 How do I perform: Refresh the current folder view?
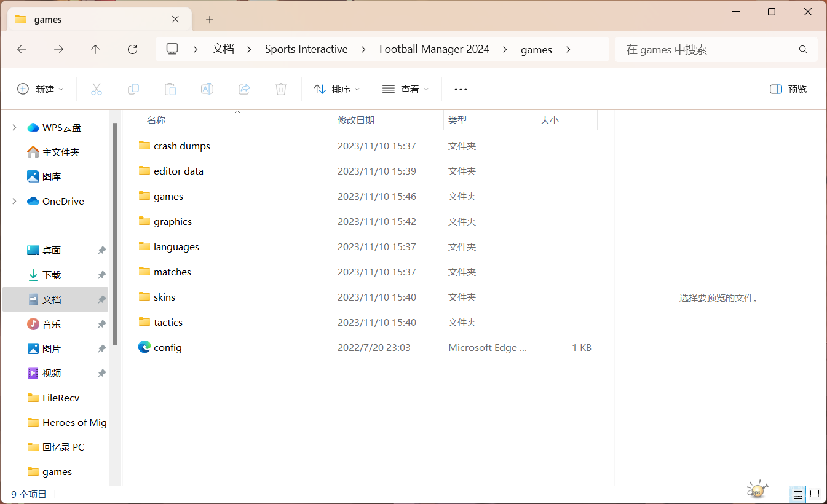coord(132,49)
